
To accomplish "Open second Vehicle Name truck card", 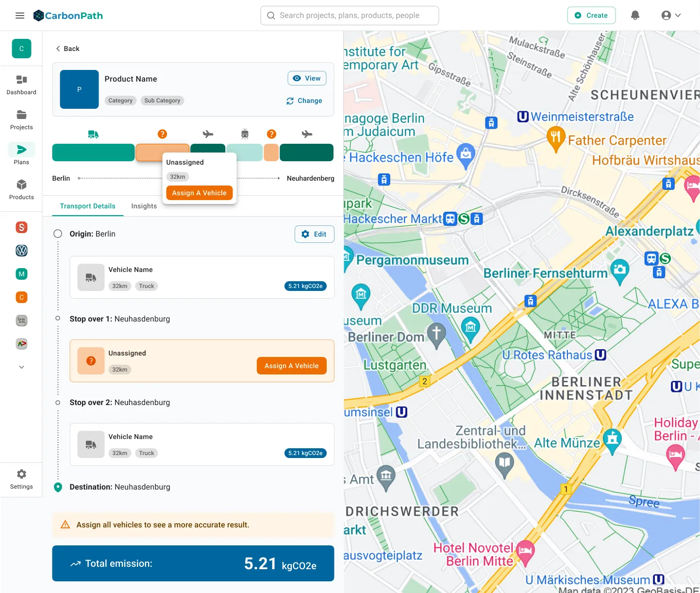I will point(202,444).
